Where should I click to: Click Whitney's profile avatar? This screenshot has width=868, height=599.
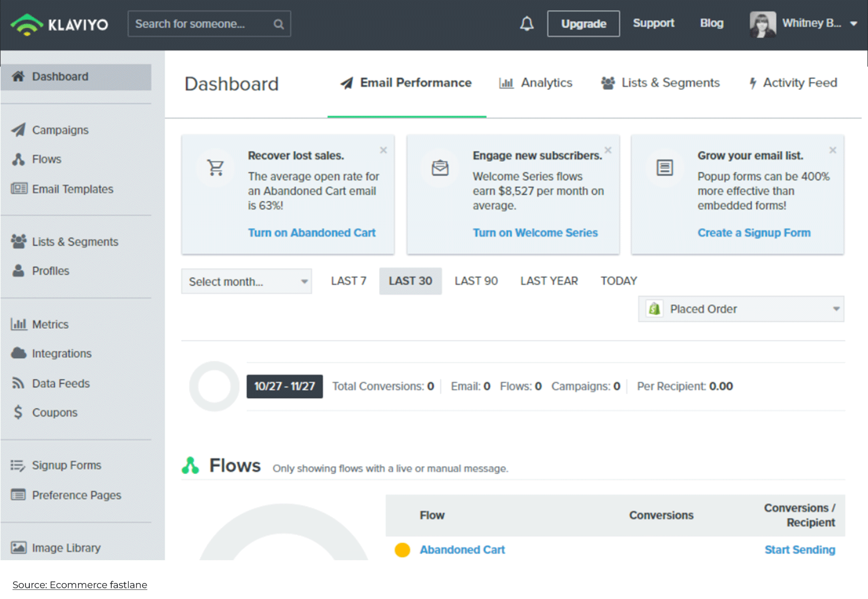[x=763, y=24]
